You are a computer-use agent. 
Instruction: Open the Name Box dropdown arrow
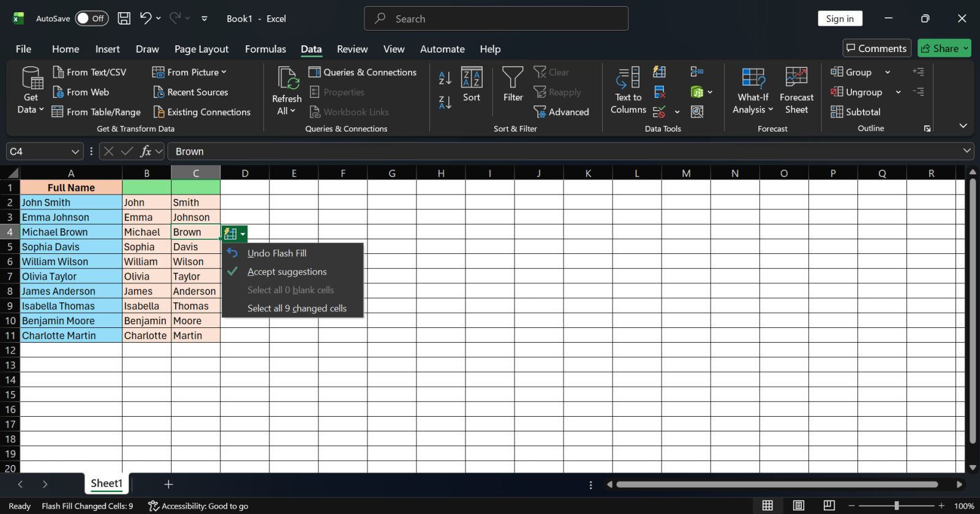pos(75,151)
